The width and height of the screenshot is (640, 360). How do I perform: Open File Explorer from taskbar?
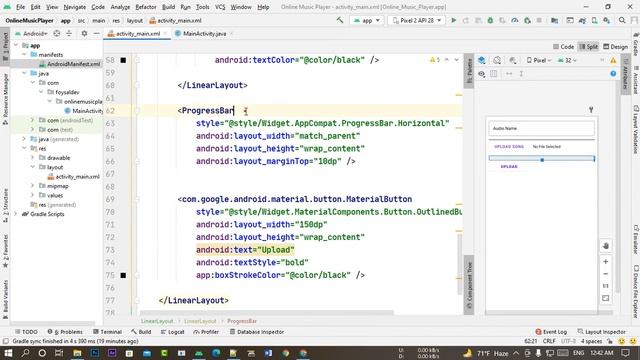(x=77, y=353)
